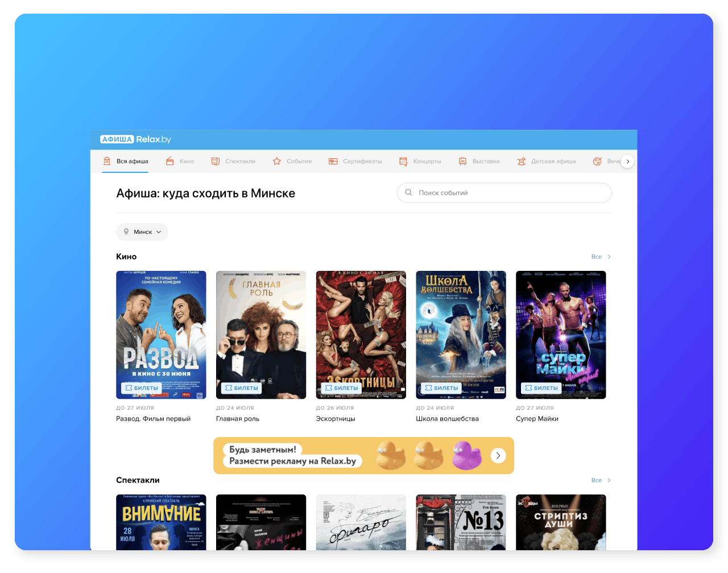Click the title Школа волшебства
The height and width of the screenshot is (573, 728).
(x=448, y=419)
